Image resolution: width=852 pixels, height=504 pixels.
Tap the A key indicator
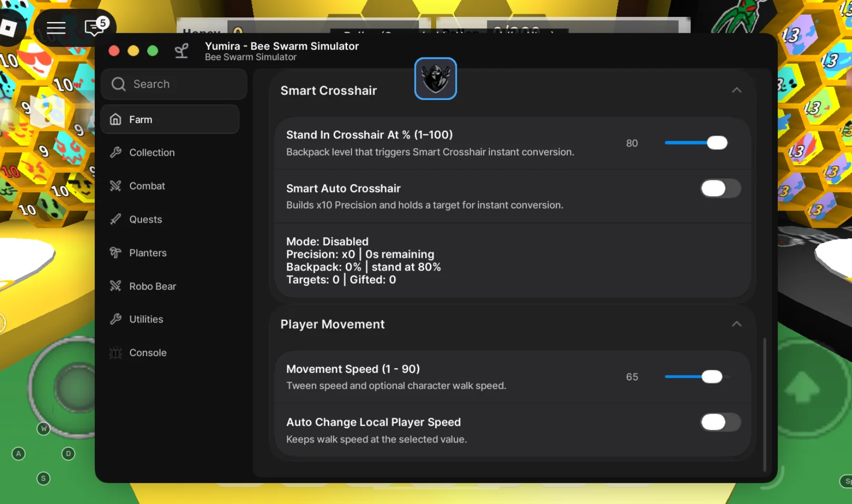click(x=18, y=453)
